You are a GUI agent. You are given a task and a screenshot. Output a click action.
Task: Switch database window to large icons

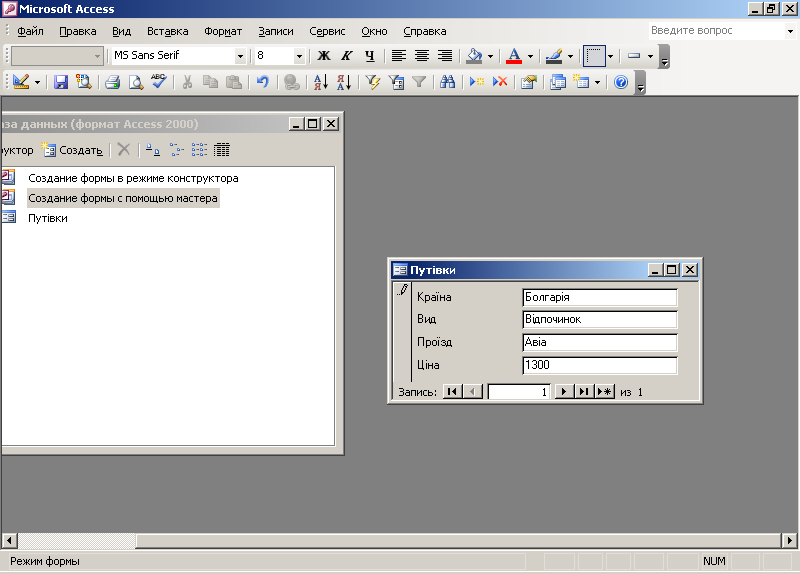coord(152,150)
